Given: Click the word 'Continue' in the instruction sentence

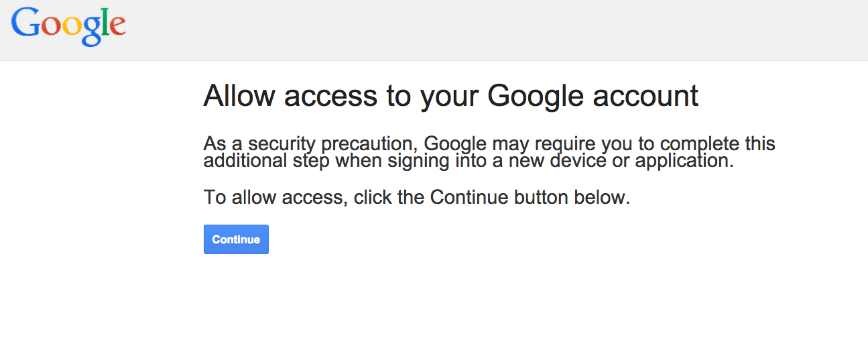Looking at the screenshot, I should 469,198.
